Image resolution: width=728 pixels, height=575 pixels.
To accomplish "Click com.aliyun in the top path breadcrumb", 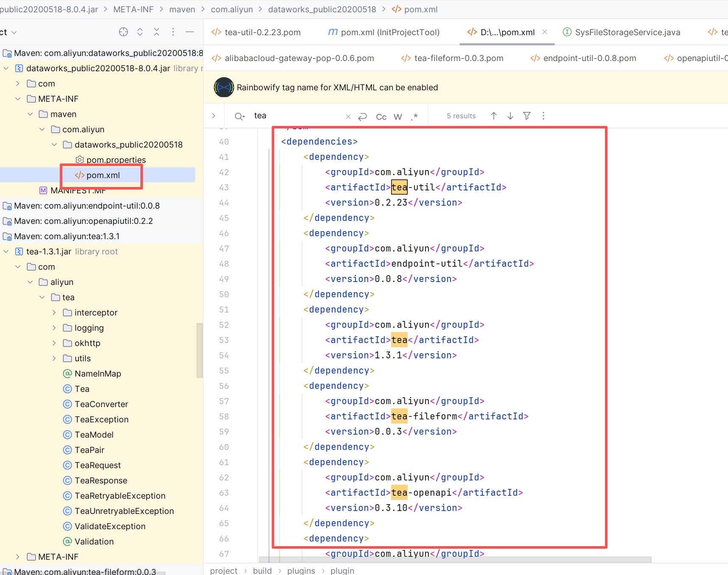I will coord(232,9).
